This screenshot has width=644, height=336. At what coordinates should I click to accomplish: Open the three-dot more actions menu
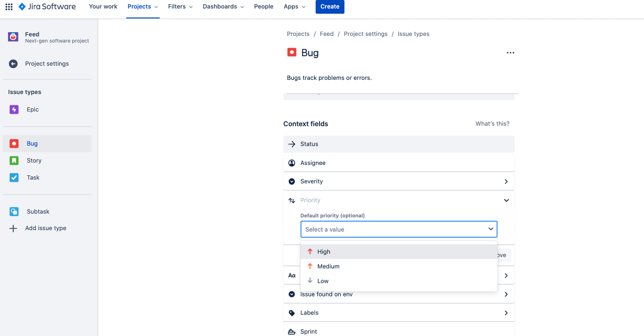point(510,53)
